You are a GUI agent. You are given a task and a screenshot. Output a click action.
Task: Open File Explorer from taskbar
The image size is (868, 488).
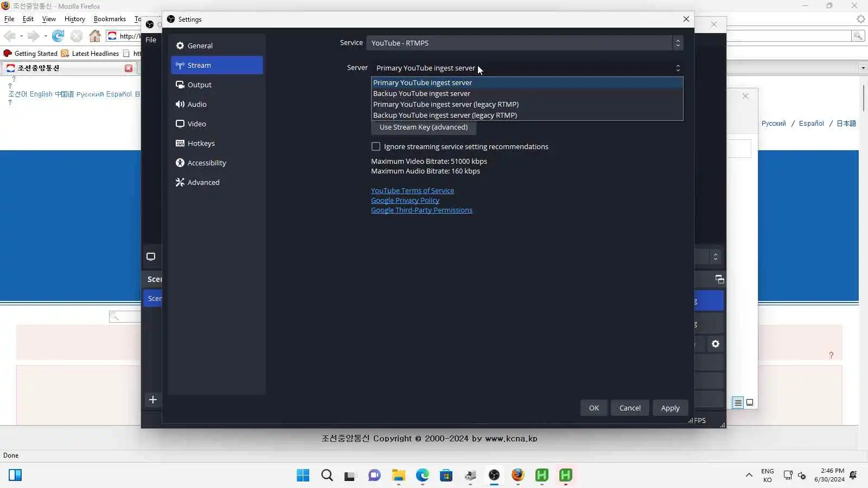click(x=398, y=476)
